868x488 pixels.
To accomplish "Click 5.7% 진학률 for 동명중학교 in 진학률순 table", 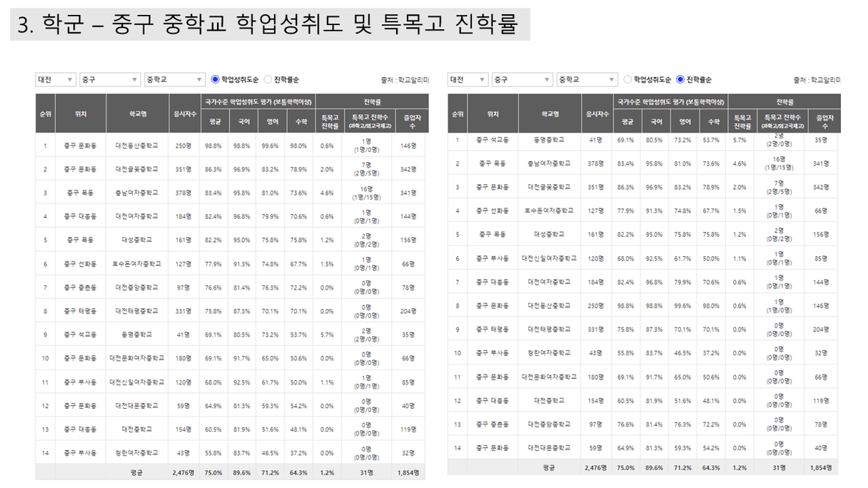I will pos(740,140).
